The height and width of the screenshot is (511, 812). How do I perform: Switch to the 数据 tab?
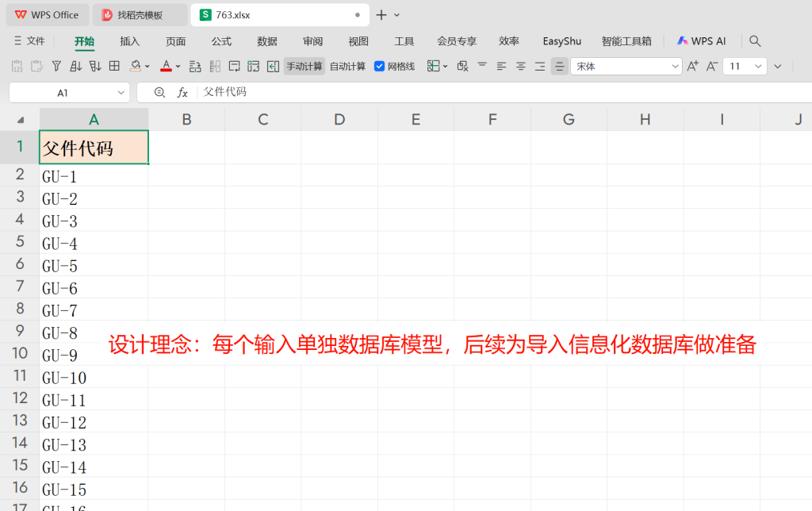coord(267,41)
